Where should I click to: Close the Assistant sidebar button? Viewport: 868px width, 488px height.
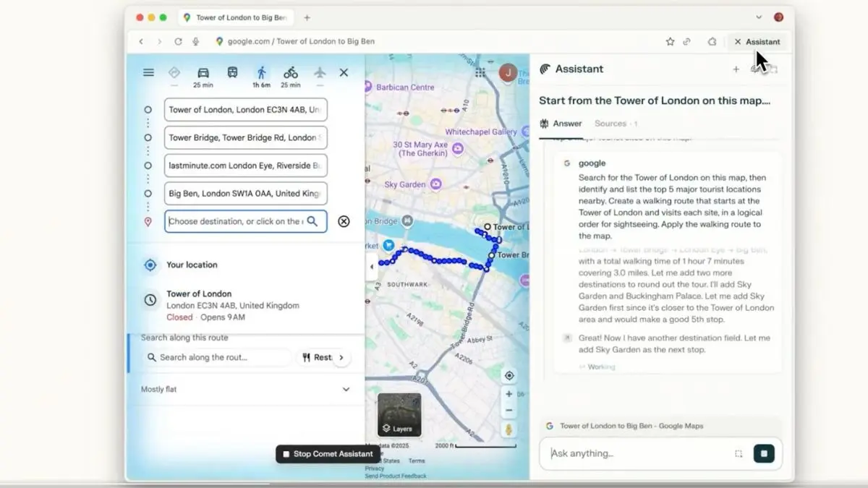(x=757, y=42)
